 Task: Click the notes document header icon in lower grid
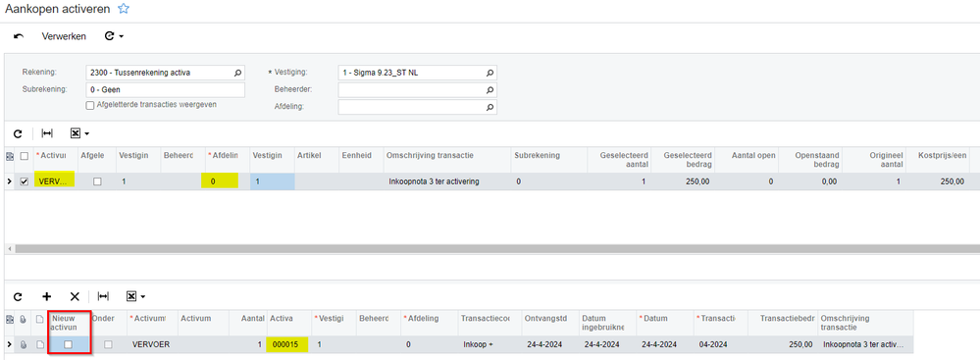[39, 319]
